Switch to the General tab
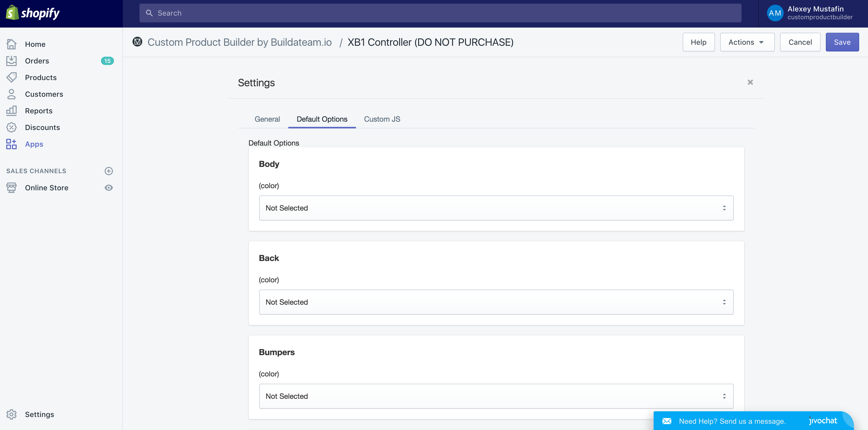This screenshot has width=868, height=430. pyautogui.click(x=267, y=119)
